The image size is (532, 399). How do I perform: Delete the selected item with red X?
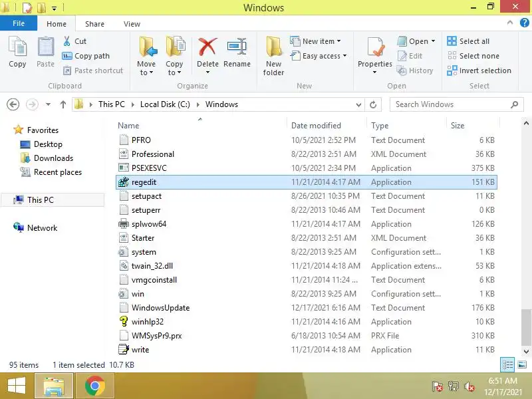click(x=207, y=51)
